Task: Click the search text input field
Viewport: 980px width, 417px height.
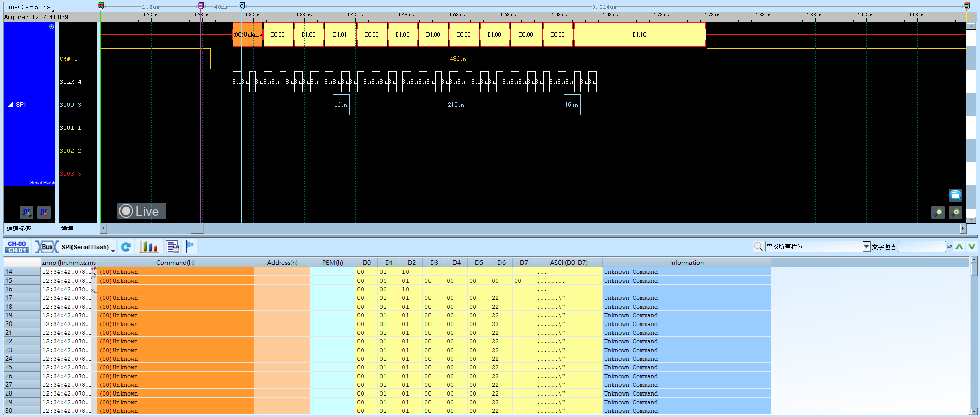Action: [922, 247]
